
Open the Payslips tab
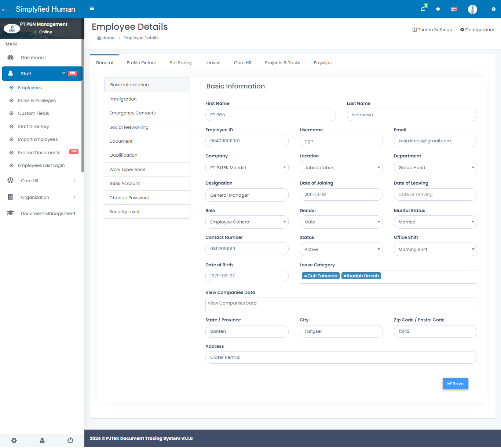322,63
